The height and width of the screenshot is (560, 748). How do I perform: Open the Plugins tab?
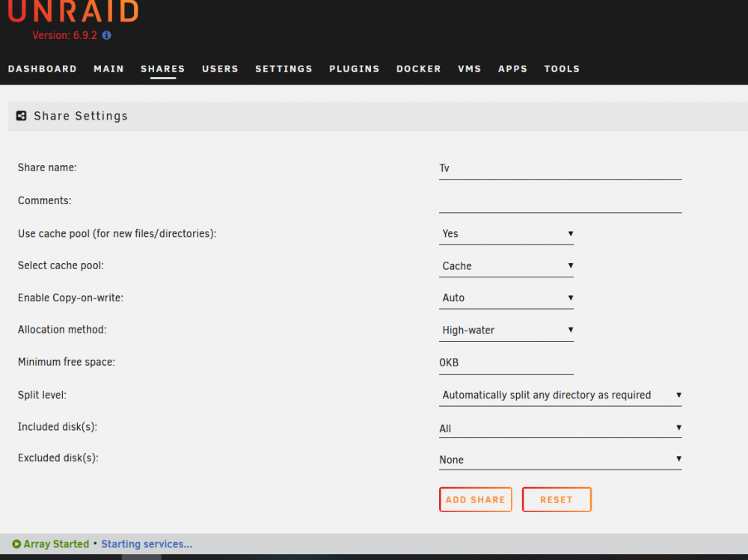click(x=355, y=69)
